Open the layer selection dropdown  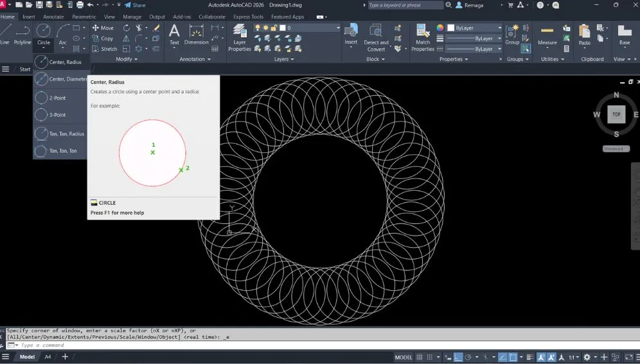click(x=337, y=28)
